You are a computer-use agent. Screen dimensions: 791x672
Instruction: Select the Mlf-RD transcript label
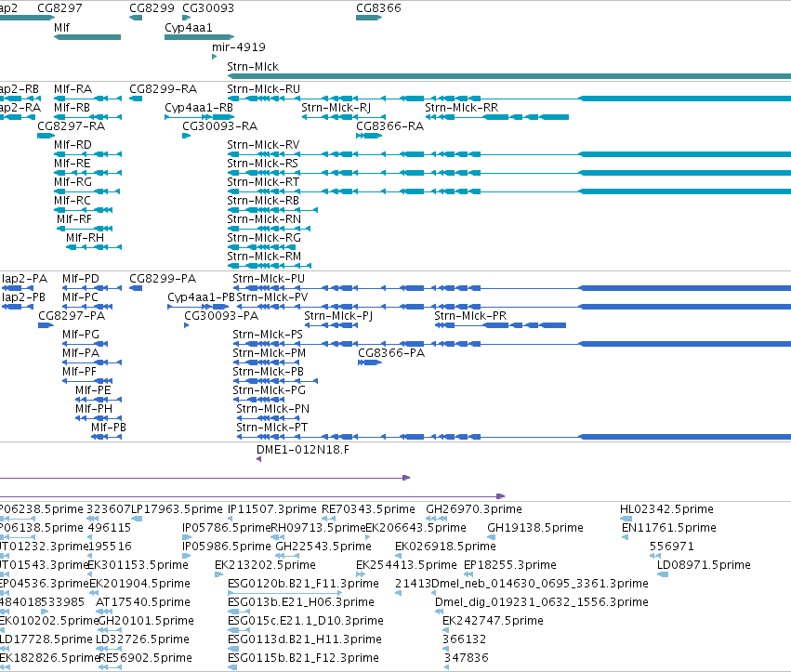tap(73, 145)
